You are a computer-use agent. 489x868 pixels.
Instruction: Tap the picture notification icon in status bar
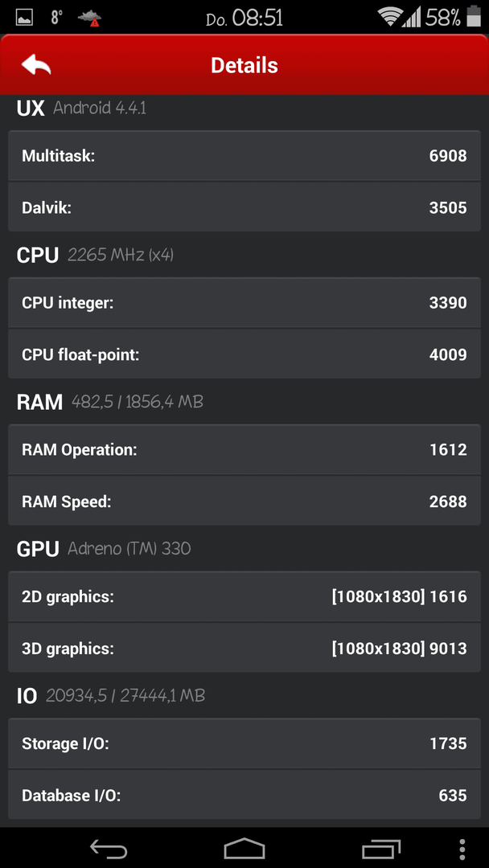pyautogui.click(x=24, y=18)
